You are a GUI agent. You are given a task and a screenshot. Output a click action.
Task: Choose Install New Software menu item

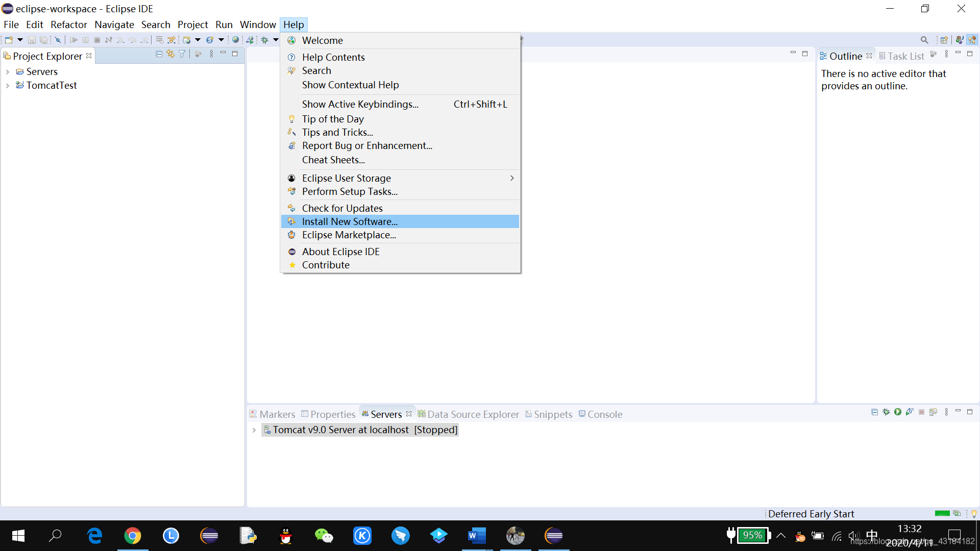click(400, 221)
